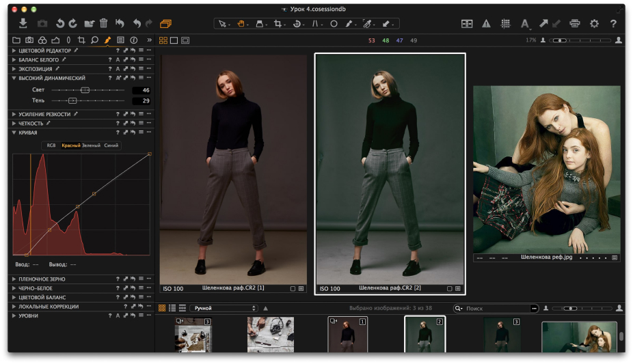Switch to the Синий curve channel tab
Viewport: 633px width, 364px height.
pos(111,145)
